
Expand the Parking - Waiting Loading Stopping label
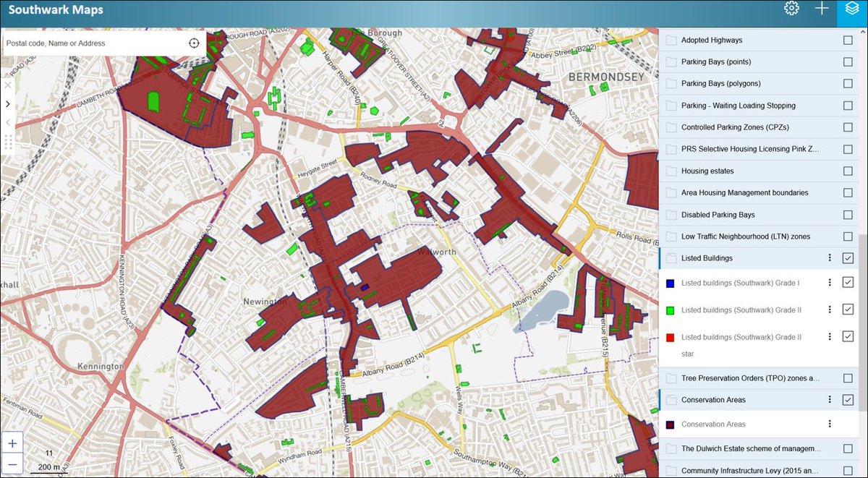pyautogui.click(x=738, y=106)
